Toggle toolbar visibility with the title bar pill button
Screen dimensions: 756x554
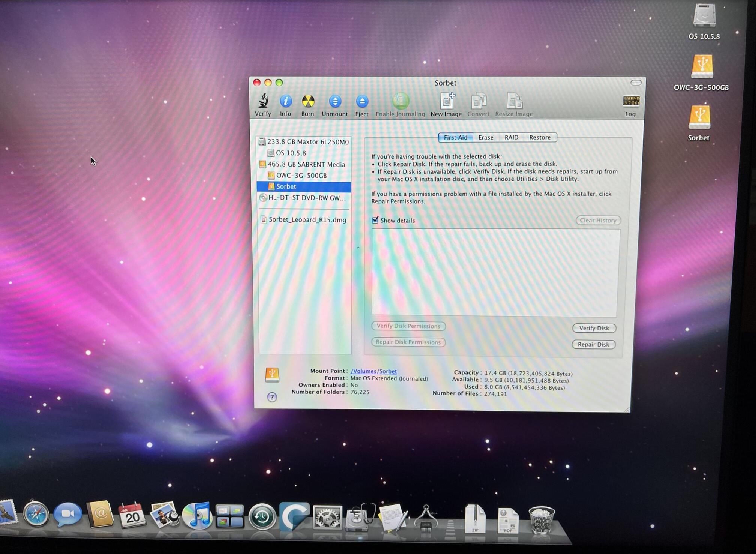(636, 83)
